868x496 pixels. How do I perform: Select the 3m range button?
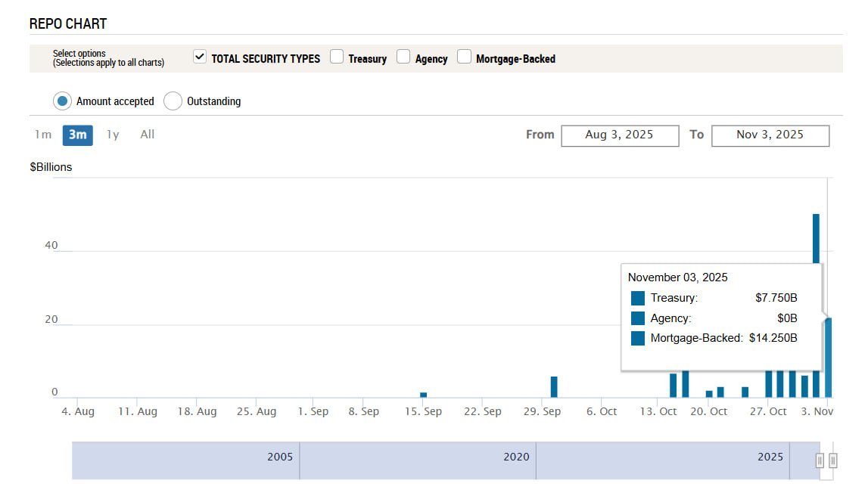[77, 135]
